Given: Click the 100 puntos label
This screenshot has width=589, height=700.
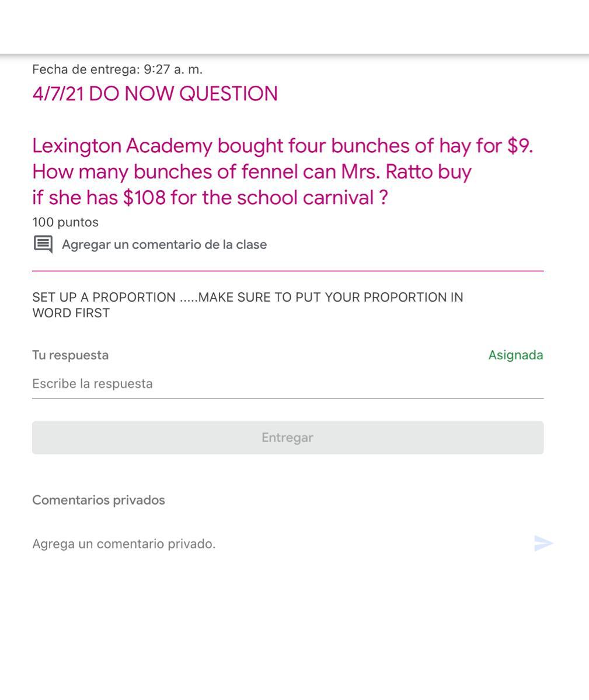Looking at the screenshot, I should pos(65,222).
